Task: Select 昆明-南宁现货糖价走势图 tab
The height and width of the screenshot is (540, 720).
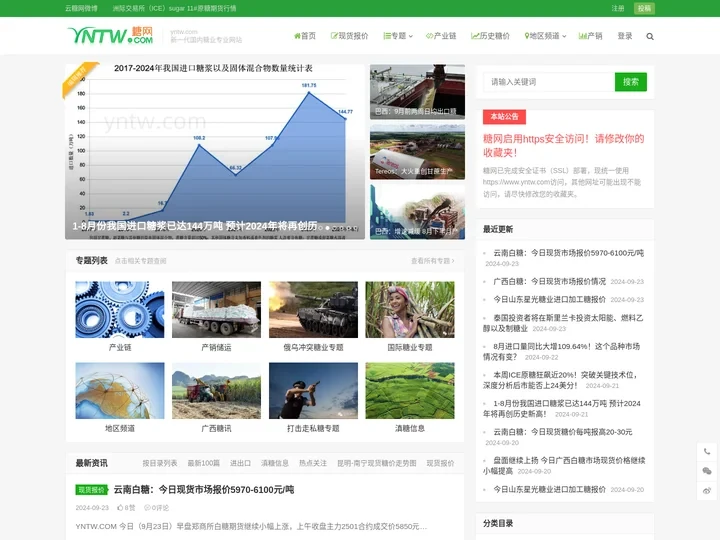Action: 377,463
